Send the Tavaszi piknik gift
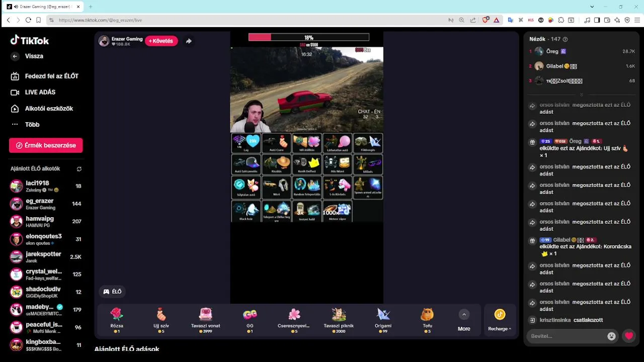The width and height of the screenshot is (644, 362). pyautogui.click(x=339, y=321)
